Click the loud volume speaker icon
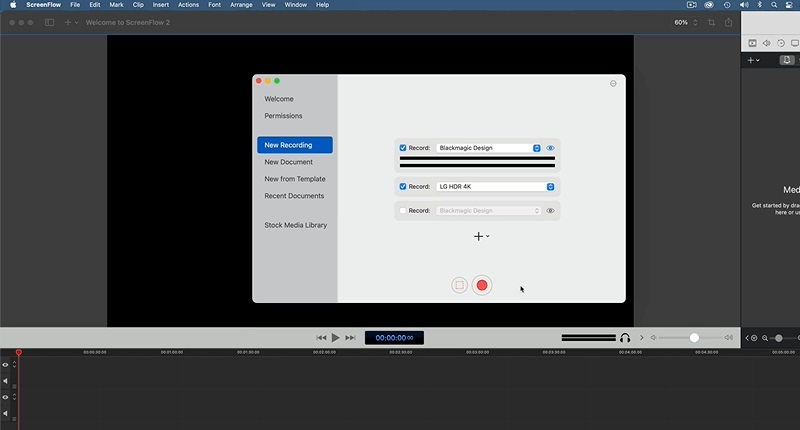800x430 pixels. (729, 338)
